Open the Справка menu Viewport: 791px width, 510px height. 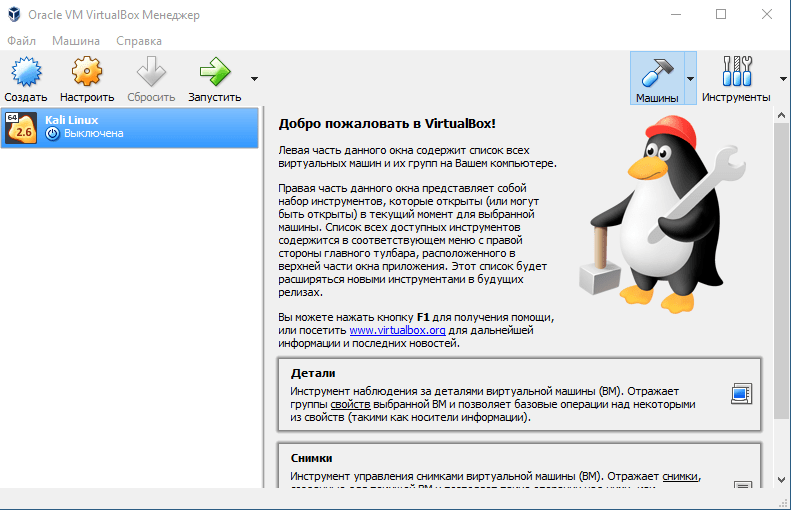(139, 41)
